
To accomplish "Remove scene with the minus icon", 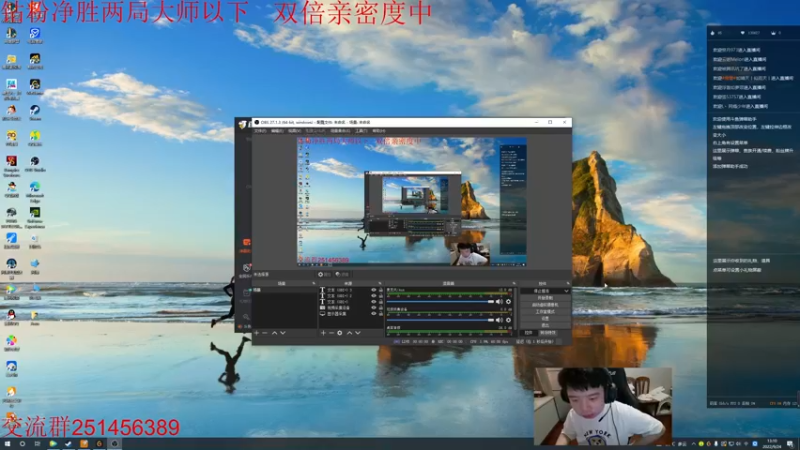I will tap(265, 333).
